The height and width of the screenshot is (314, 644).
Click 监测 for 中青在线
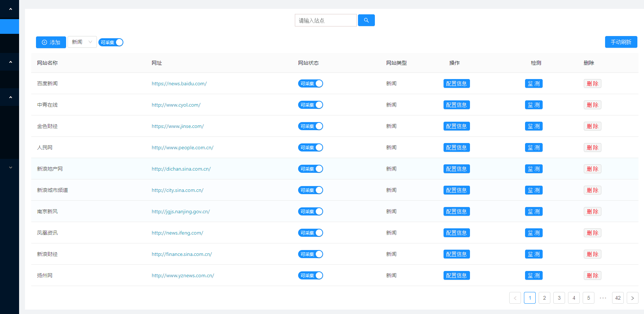coord(533,105)
